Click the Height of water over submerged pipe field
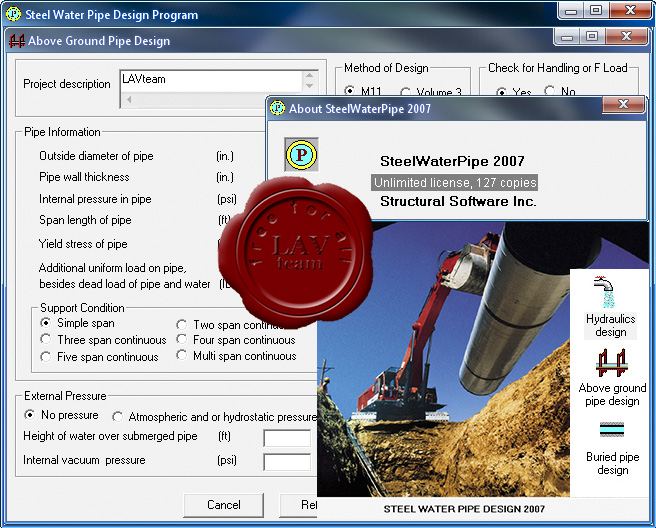656x528 pixels. coord(287,438)
